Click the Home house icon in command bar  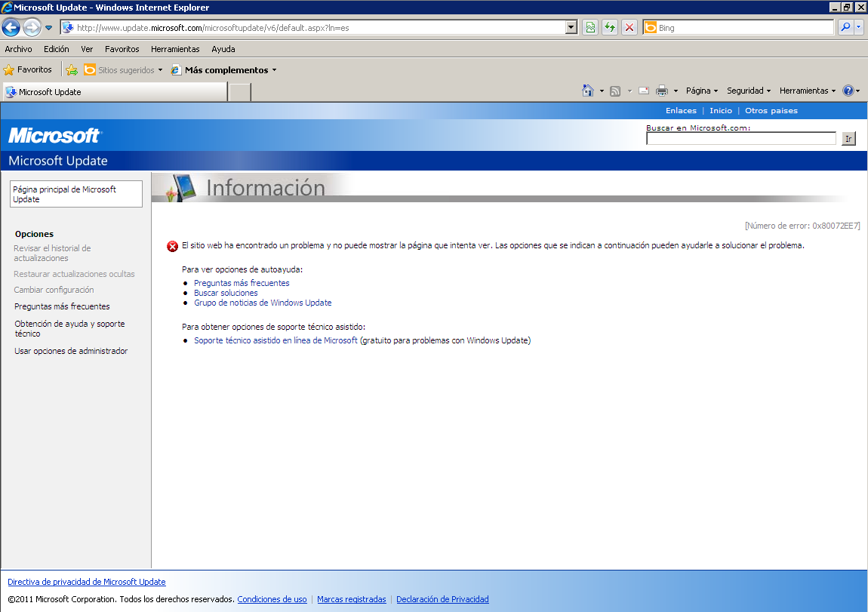click(x=588, y=91)
